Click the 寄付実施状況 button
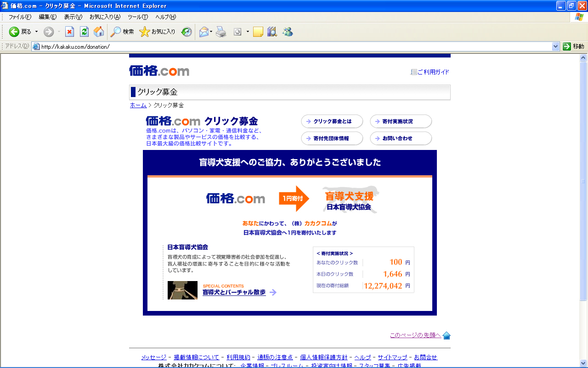588x368 pixels. pyautogui.click(x=401, y=121)
